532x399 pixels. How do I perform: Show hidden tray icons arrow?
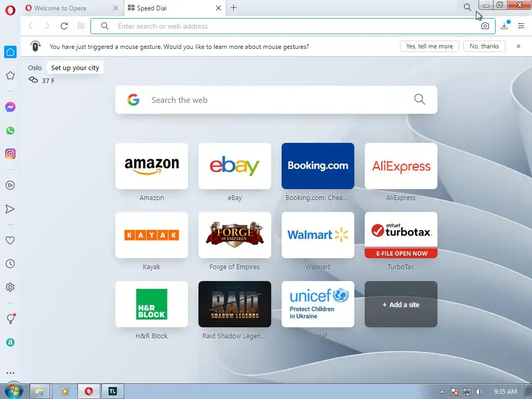[x=442, y=392]
